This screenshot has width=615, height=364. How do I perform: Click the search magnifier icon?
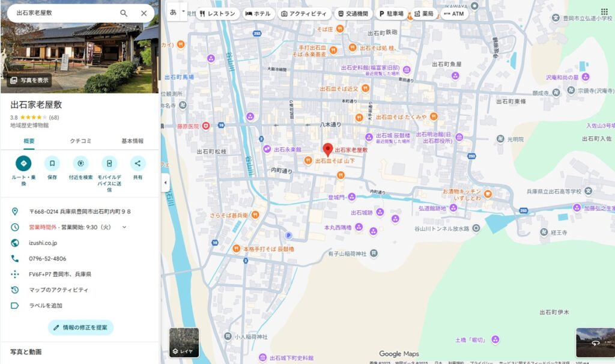click(x=124, y=13)
